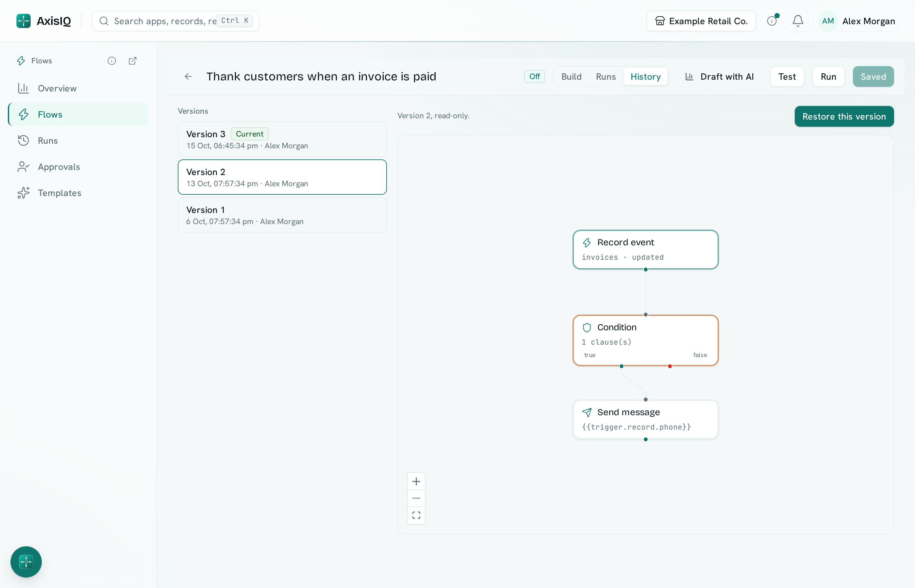Click the Test button

coord(787,77)
